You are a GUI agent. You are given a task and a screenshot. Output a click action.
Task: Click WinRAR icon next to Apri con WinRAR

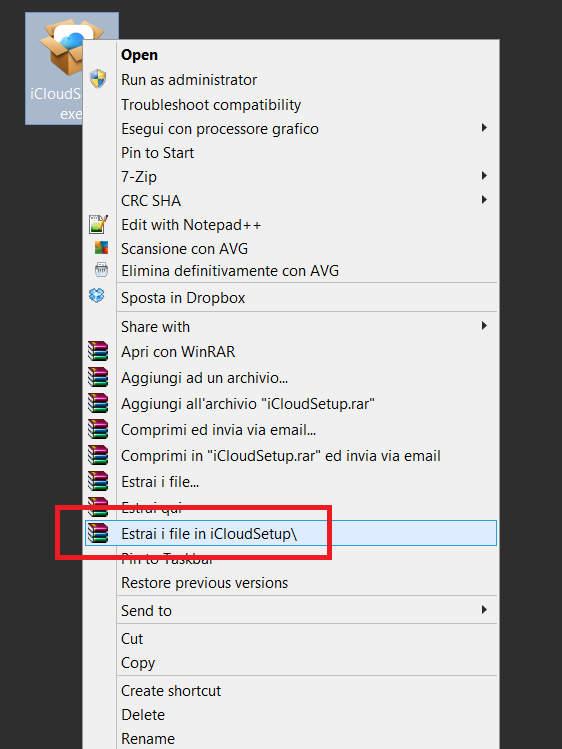point(98,351)
